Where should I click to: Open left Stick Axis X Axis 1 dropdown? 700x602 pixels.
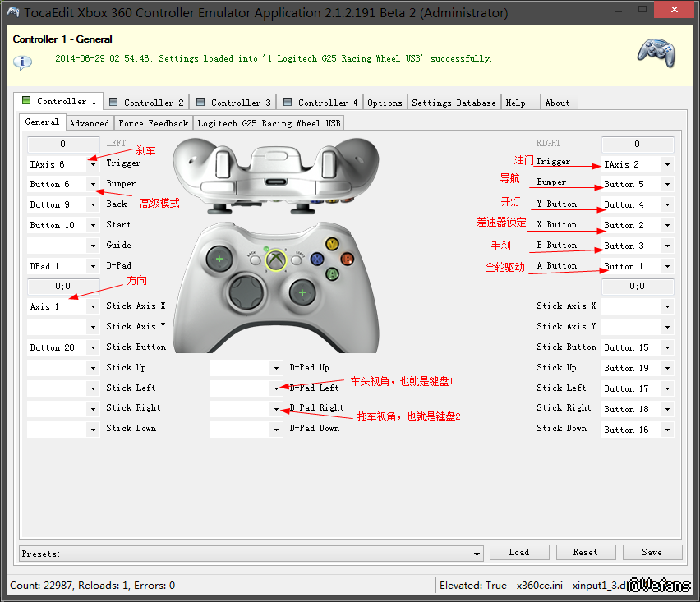[93, 306]
